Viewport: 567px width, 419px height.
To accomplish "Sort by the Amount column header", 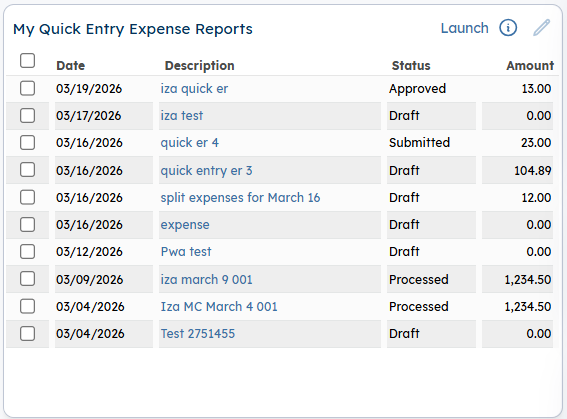I will (x=530, y=65).
